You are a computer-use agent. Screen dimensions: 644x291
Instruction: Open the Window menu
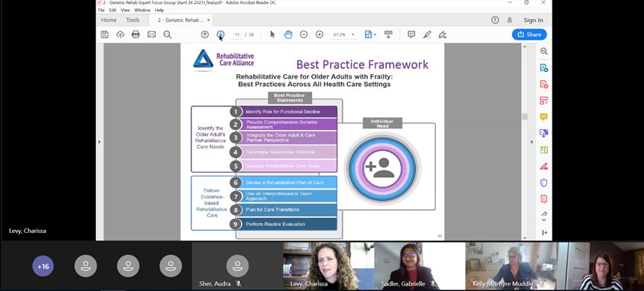(x=143, y=10)
